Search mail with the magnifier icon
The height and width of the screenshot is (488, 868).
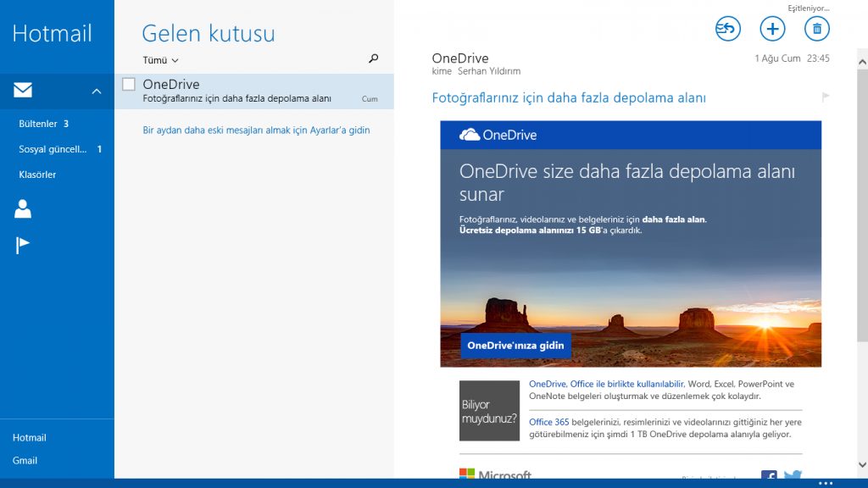[x=374, y=58]
